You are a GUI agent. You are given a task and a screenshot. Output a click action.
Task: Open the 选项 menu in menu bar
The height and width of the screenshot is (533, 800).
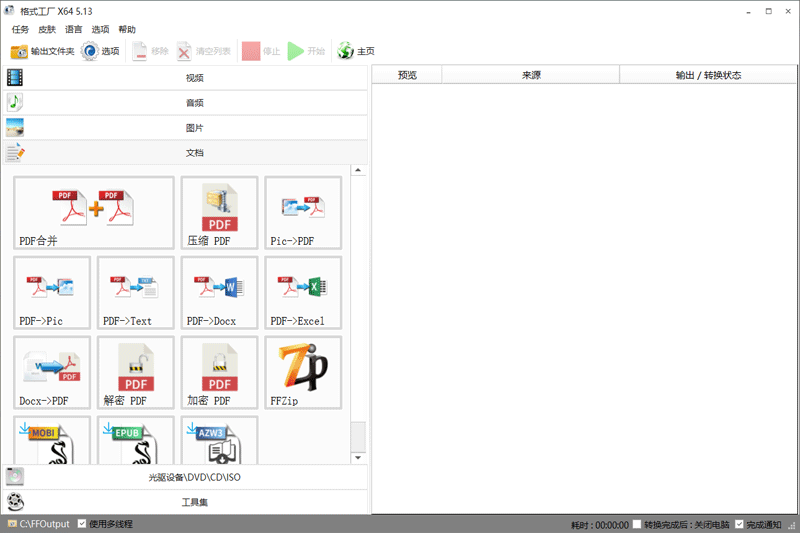coord(100,30)
